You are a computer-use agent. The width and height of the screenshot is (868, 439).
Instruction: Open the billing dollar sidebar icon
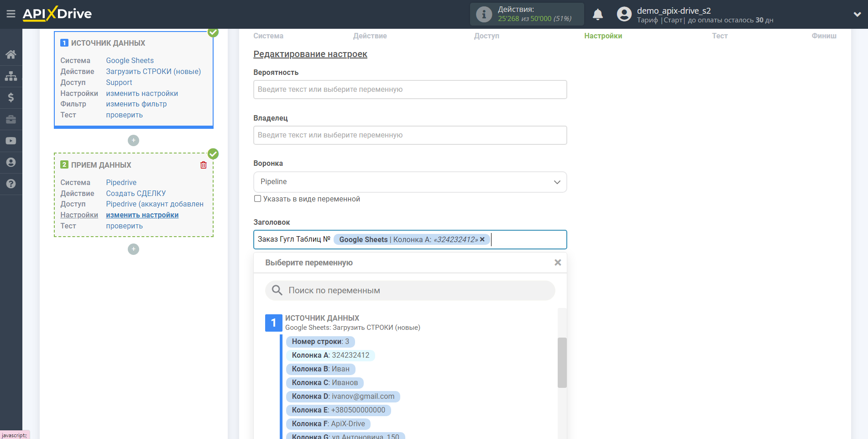(11, 97)
